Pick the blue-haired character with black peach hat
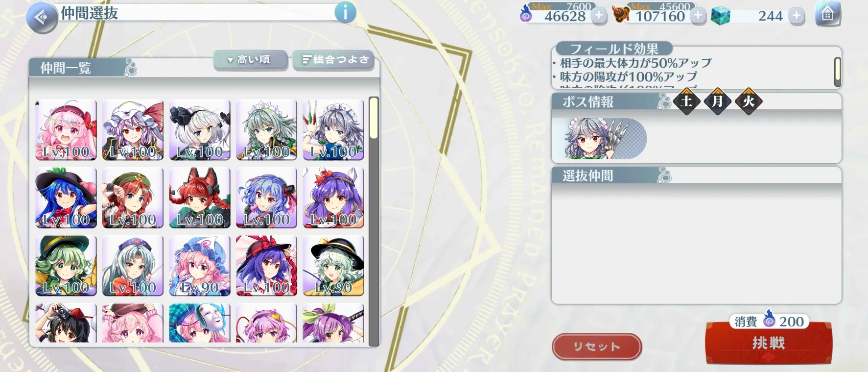Screen dimensions: 868x372 [x=66, y=198]
